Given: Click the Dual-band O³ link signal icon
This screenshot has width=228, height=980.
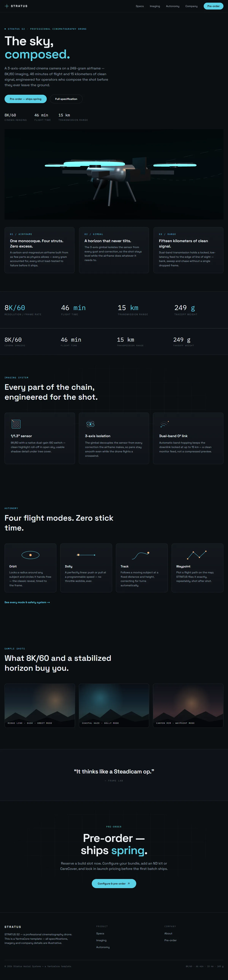Looking at the screenshot, I should point(164,424).
